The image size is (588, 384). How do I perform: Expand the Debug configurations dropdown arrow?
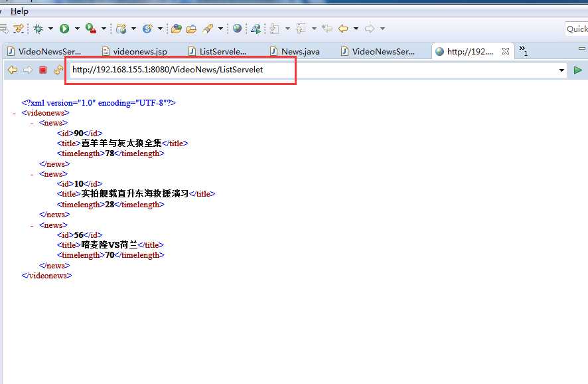coord(50,29)
